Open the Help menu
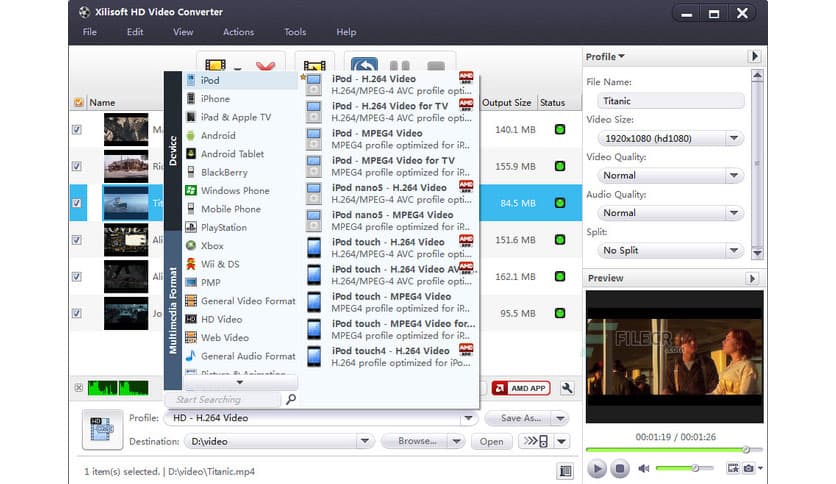Image resolution: width=836 pixels, height=484 pixels. pyautogui.click(x=346, y=32)
